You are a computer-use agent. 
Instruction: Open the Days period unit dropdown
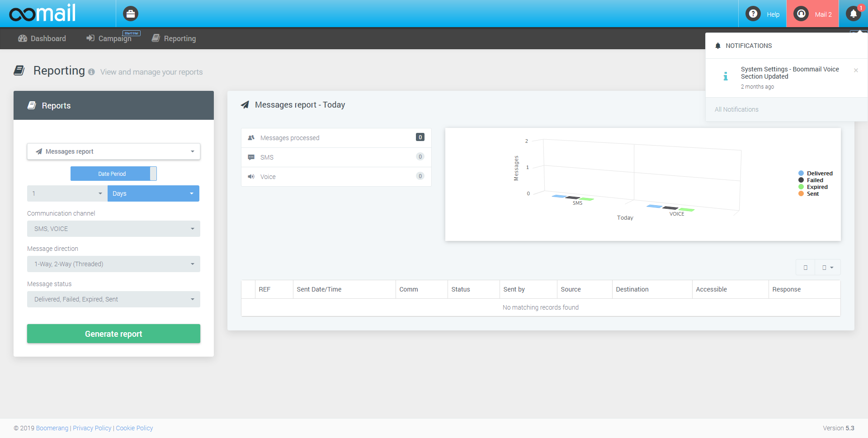[x=153, y=193]
